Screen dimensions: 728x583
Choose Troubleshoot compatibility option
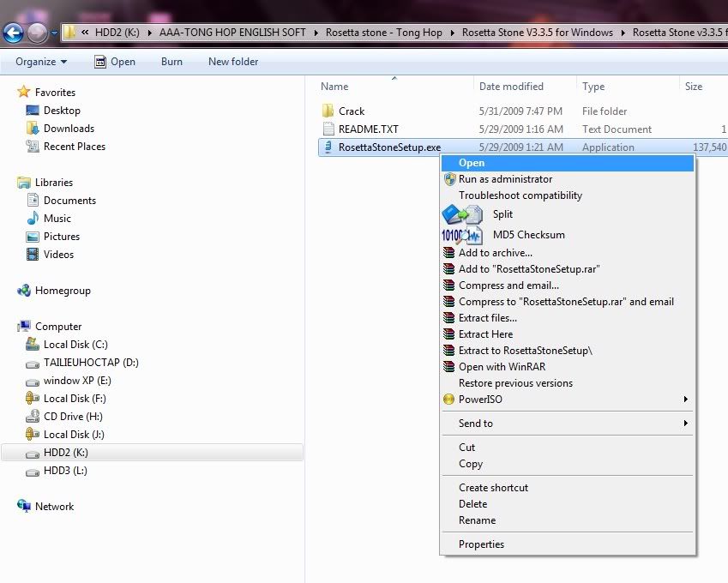pyautogui.click(x=568, y=195)
